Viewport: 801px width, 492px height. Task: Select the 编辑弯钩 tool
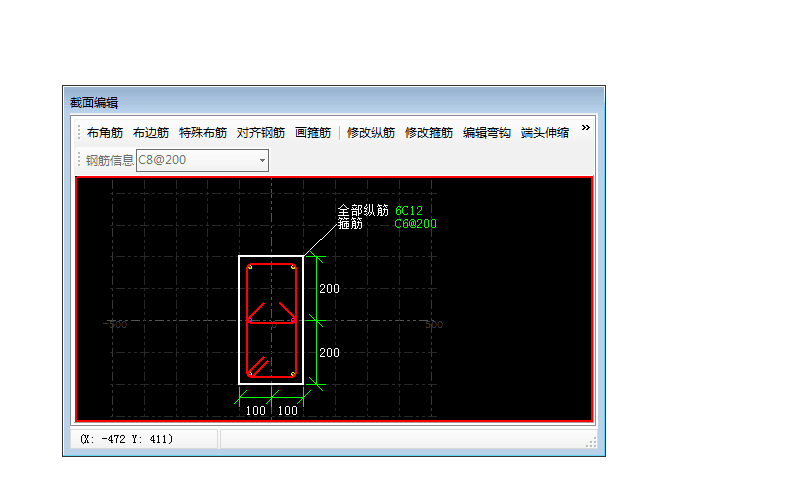coord(487,133)
